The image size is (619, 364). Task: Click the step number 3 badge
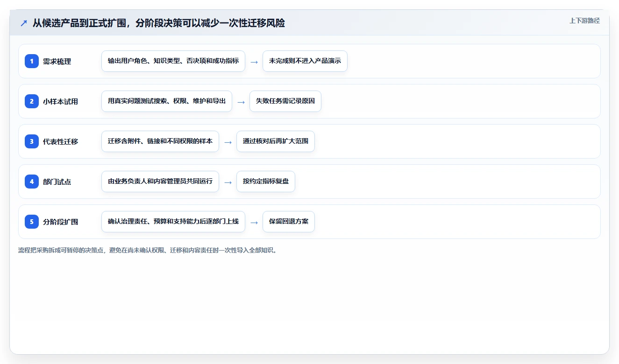pyautogui.click(x=32, y=141)
